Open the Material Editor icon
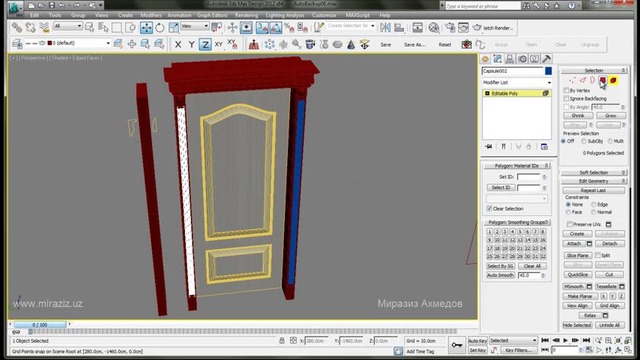640x360 pixels. pyautogui.click(x=434, y=27)
